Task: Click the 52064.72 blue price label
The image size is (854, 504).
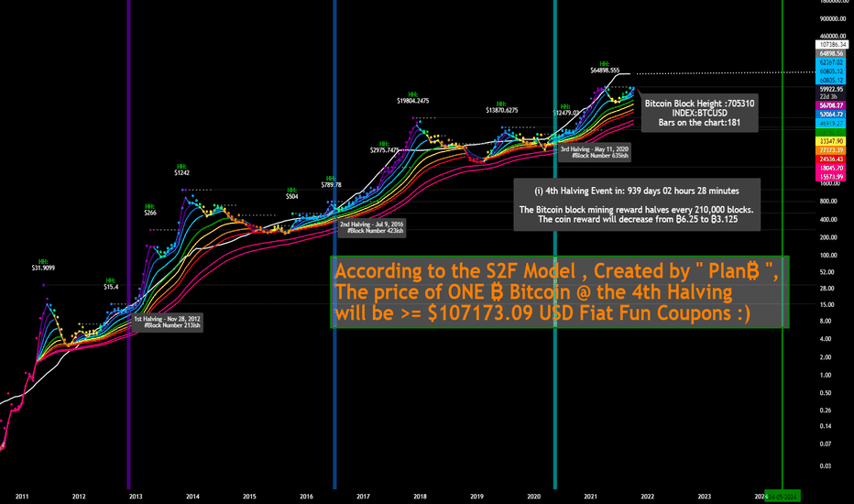Action: tap(831, 115)
